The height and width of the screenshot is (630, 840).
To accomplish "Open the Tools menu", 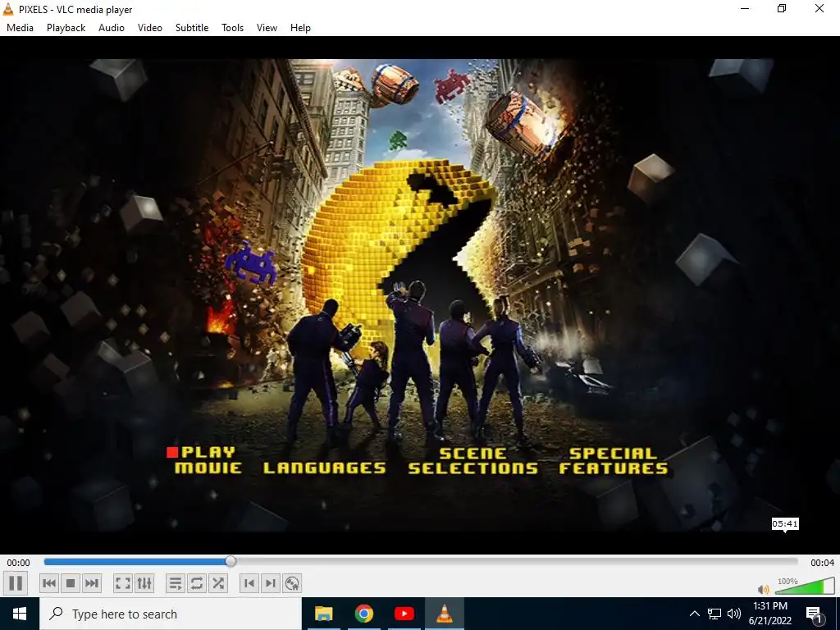I will 232,28.
